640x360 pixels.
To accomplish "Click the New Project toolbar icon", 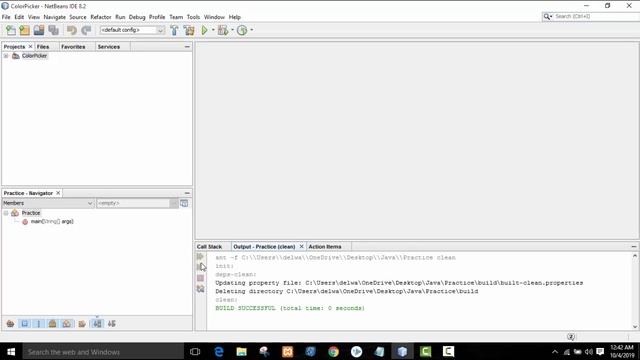I will 24,30.
